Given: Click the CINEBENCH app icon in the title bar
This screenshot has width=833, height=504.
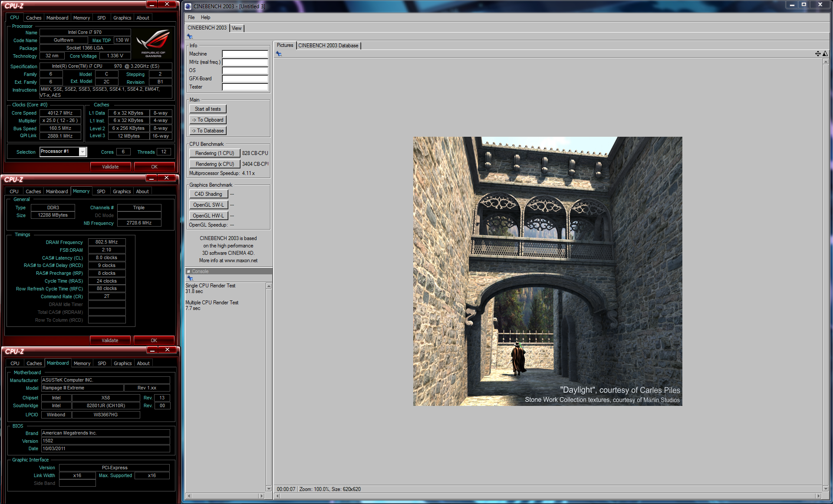Looking at the screenshot, I should [x=188, y=6].
